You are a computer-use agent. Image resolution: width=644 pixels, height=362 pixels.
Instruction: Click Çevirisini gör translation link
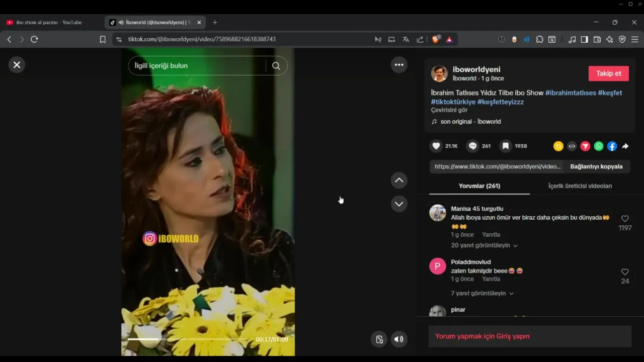coord(449,110)
